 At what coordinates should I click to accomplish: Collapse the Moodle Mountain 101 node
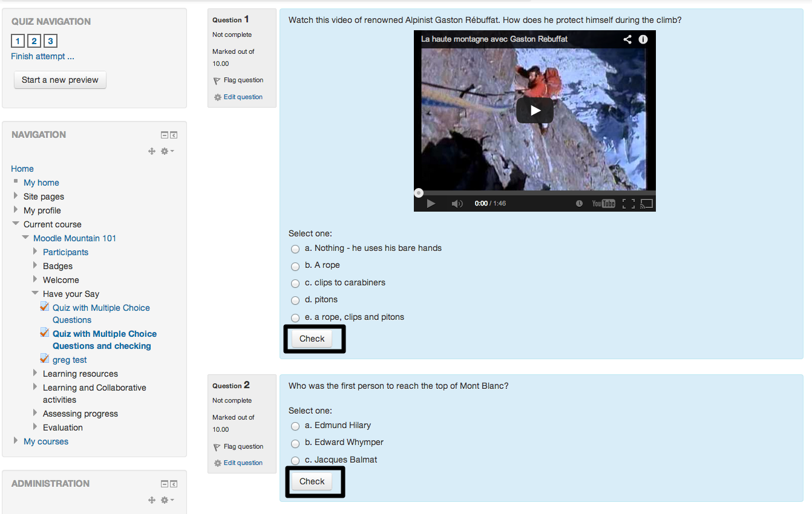[x=25, y=238]
